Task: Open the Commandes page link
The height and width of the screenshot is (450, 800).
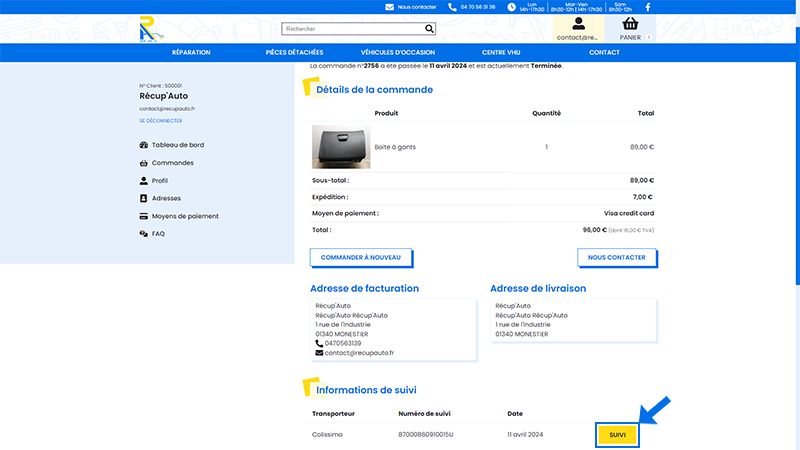Action: pyautogui.click(x=172, y=163)
